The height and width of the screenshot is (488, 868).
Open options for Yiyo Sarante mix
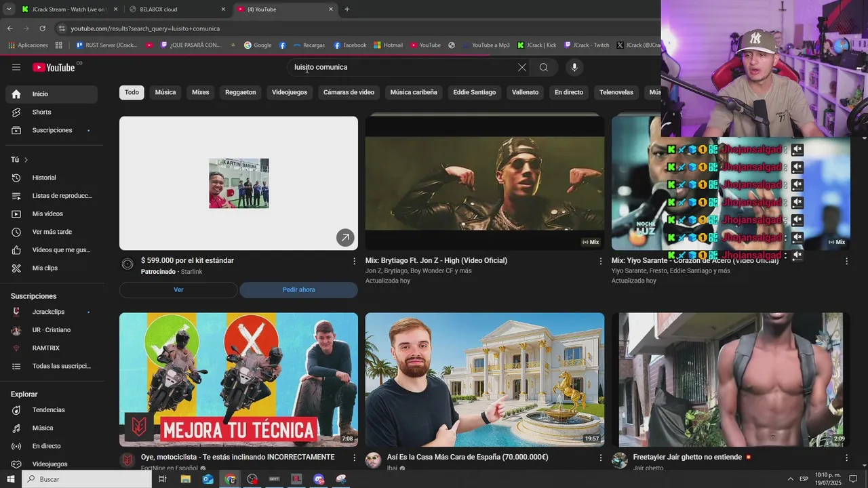pos(846,261)
